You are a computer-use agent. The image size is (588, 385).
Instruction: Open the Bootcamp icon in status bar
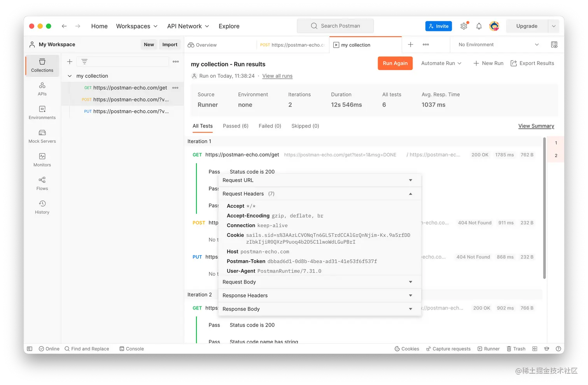click(x=546, y=349)
